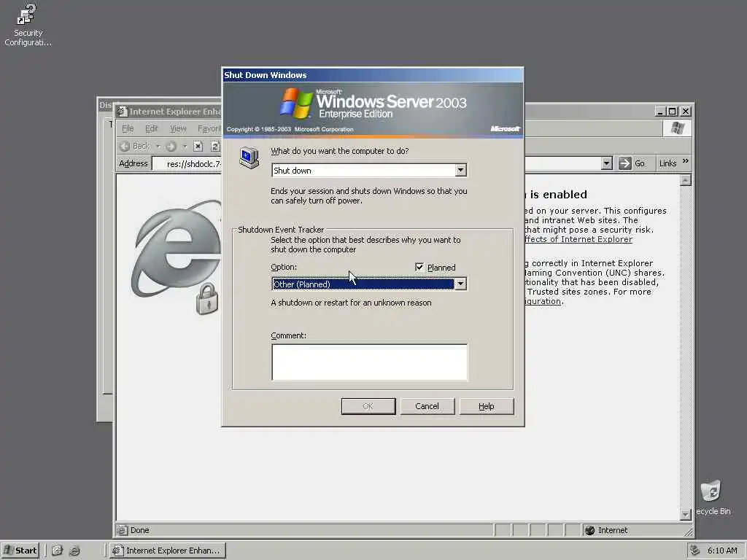Click the Forward arrow icon in Internet Explorer
This screenshot has width=747, height=560.
coord(171,146)
